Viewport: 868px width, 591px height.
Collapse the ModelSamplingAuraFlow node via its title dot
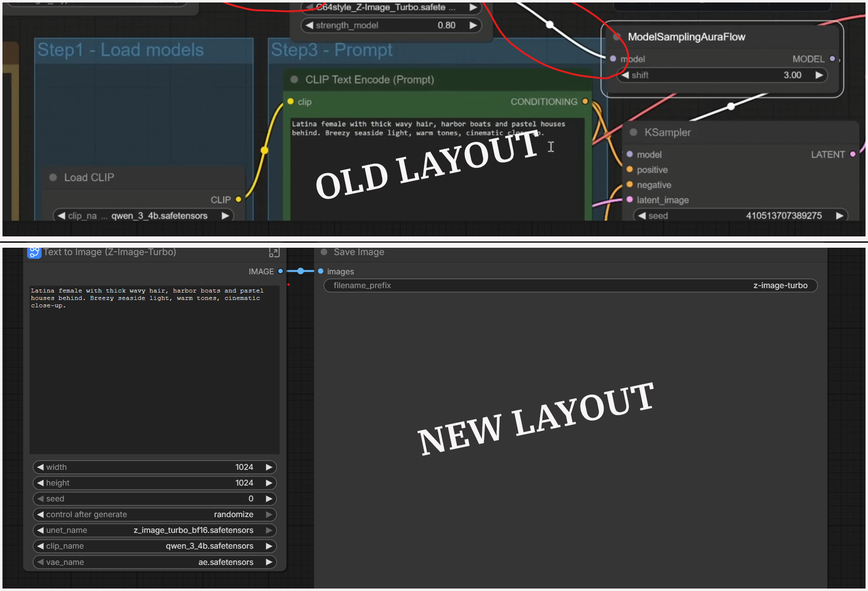616,37
